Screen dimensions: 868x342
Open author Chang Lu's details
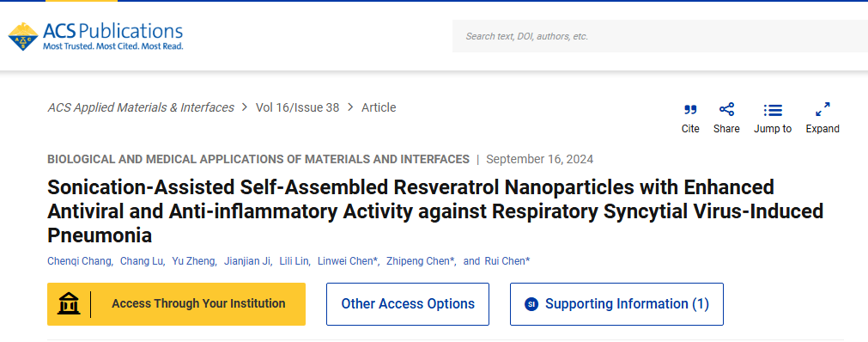142,261
